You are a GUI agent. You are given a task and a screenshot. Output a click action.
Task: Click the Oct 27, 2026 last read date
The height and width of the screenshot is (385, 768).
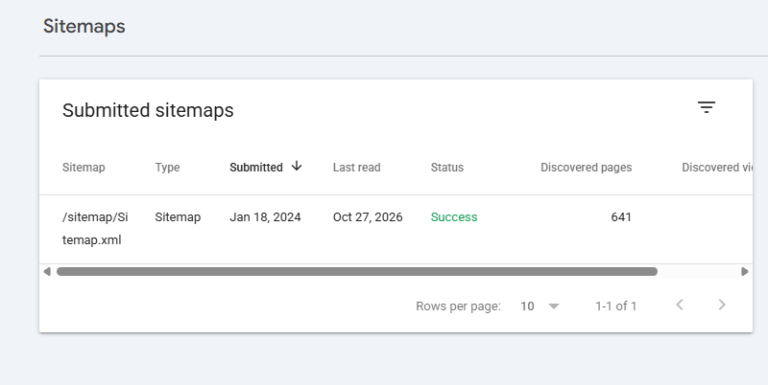coord(368,217)
